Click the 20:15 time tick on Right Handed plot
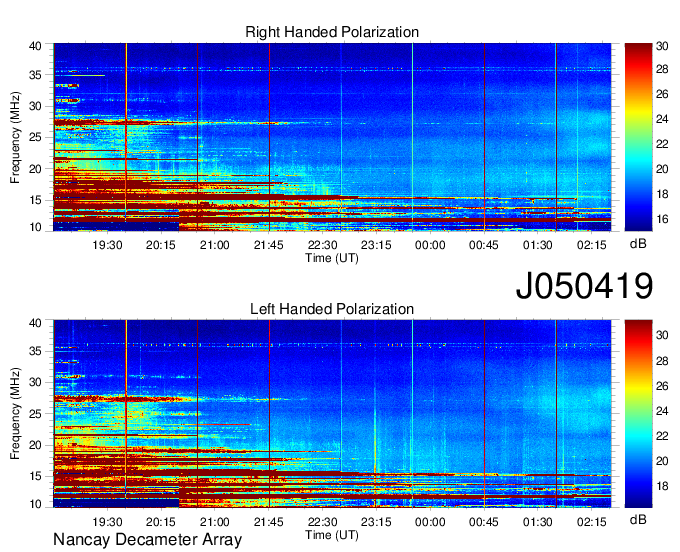Screen dimensions: 680x552 click(161, 245)
